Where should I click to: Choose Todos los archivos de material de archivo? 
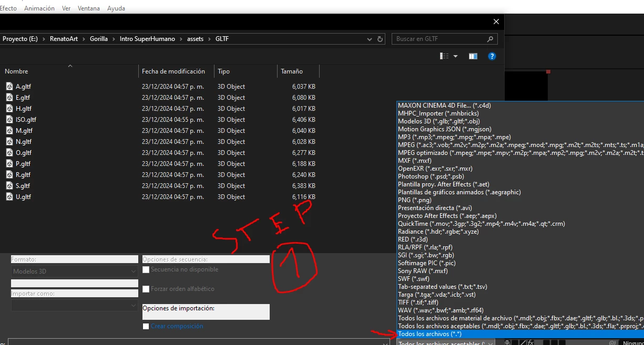point(519,318)
